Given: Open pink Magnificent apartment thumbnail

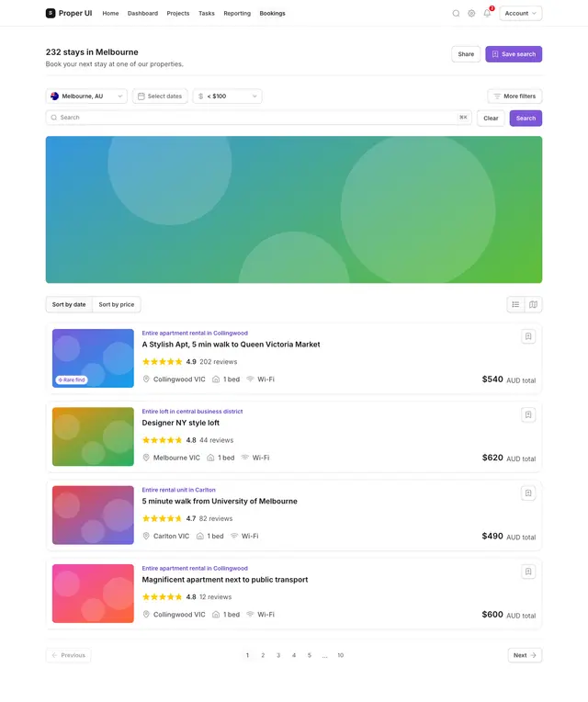Looking at the screenshot, I should [93, 594].
